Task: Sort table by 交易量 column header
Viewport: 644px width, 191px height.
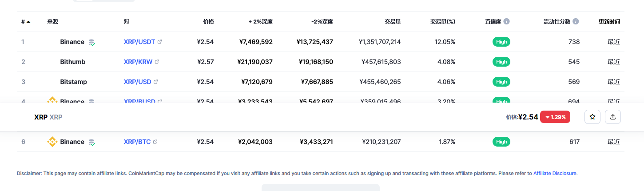Action: click(393, 21)
